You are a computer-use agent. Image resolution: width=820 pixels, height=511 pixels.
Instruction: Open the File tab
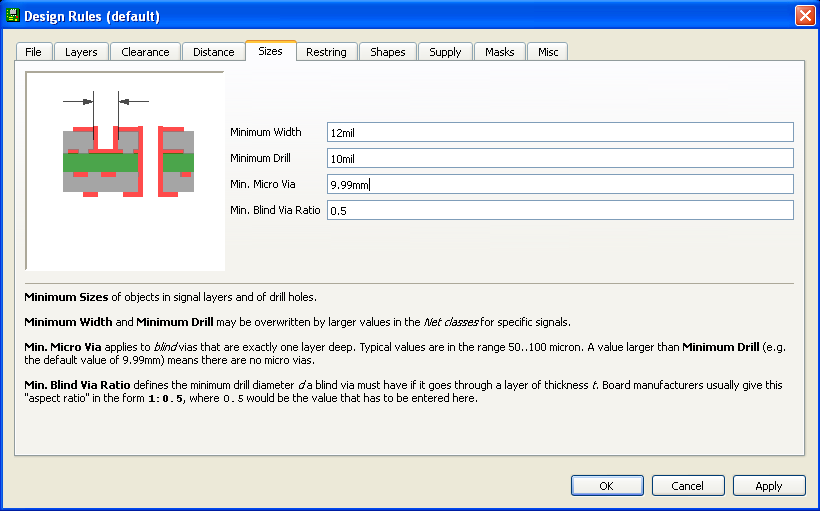coord(34,52)
